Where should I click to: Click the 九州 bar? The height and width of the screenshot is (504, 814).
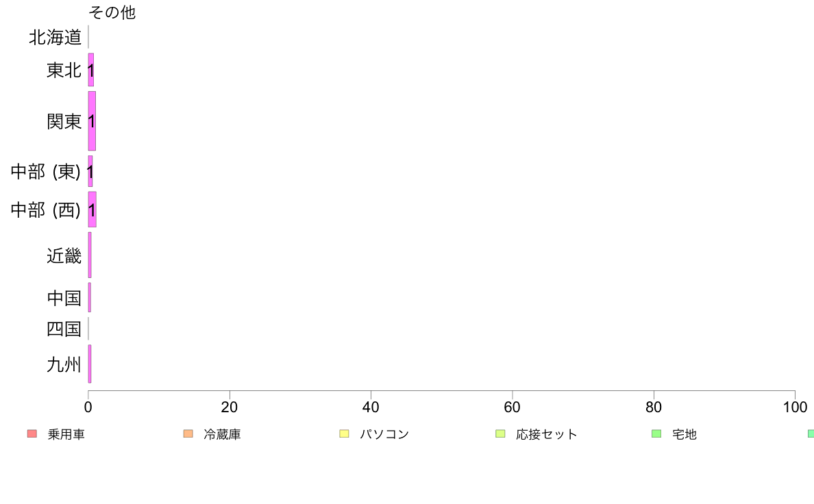[x=90, y=364]
